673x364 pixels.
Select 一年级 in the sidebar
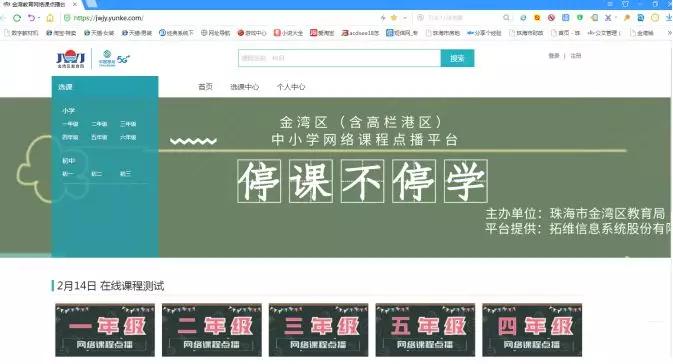click(x=70, y=124)
